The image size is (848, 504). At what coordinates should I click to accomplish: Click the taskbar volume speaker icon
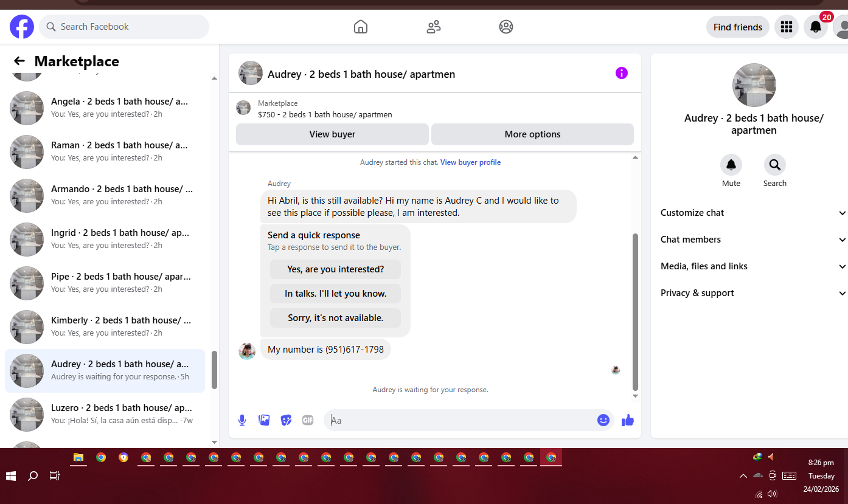coord(772,494)
